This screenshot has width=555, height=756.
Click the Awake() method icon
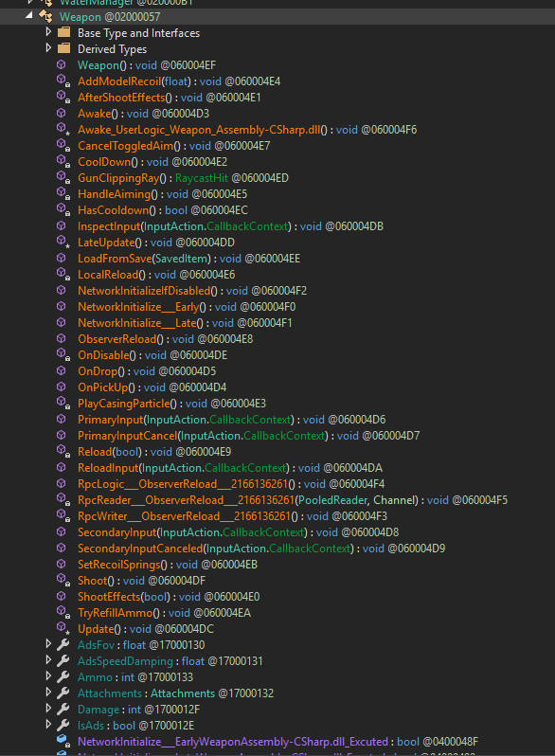(x=62, y=113)
